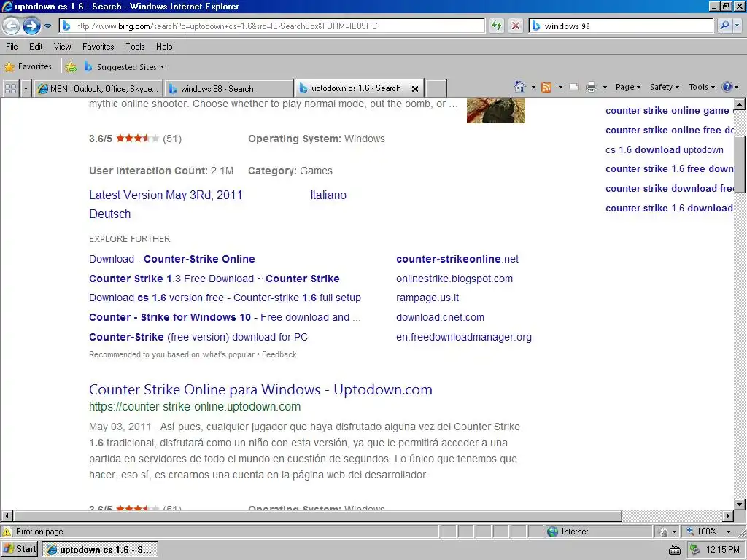Select related search cs 1.6 download uptodown
This screenshot has width=747, height=560.
click(665, 149)
